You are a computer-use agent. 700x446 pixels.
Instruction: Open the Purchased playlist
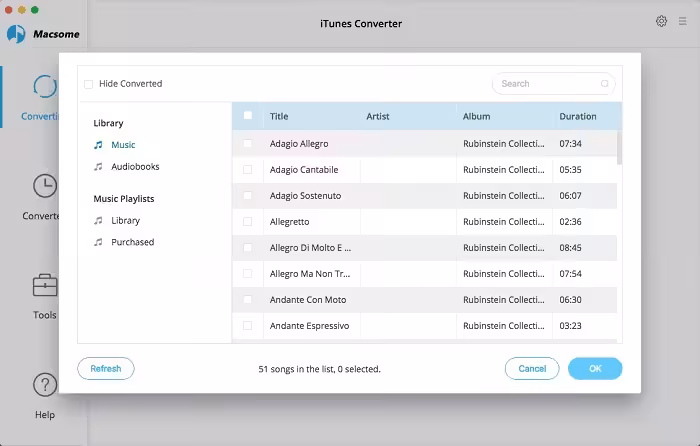pos(133,242)
